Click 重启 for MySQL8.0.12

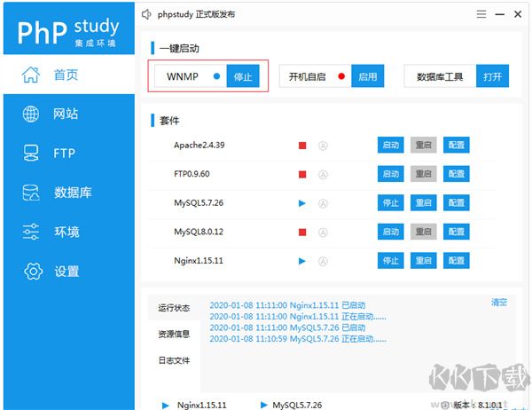click(424, 232)
